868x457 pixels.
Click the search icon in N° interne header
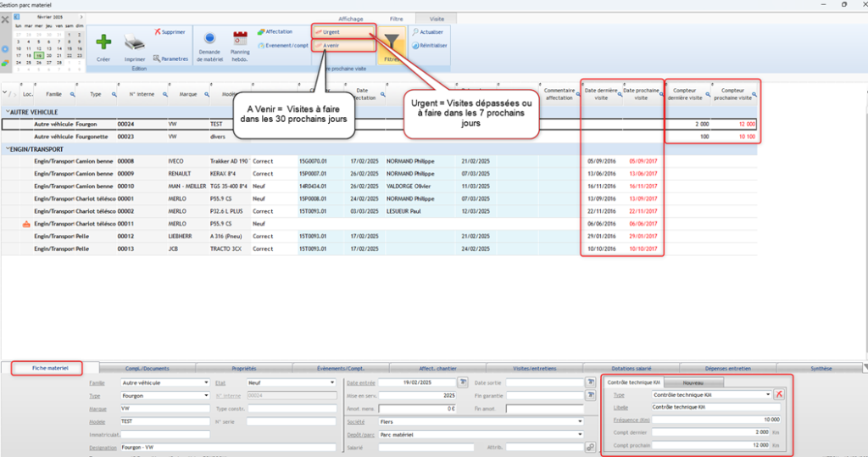coord(165,94)
